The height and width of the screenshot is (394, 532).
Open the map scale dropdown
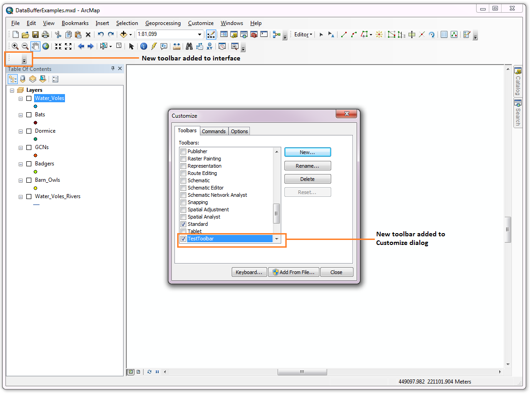click(199, 34)
